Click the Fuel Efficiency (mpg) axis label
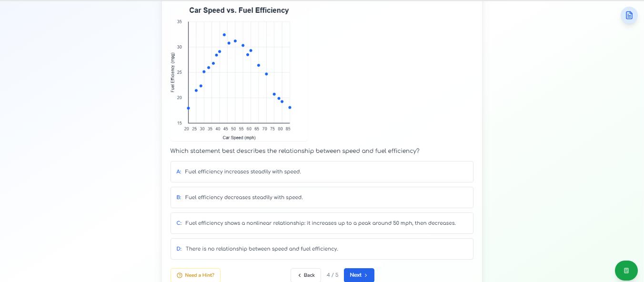The width and height of the screenshot is (644, 282). (x=173, y=72)
